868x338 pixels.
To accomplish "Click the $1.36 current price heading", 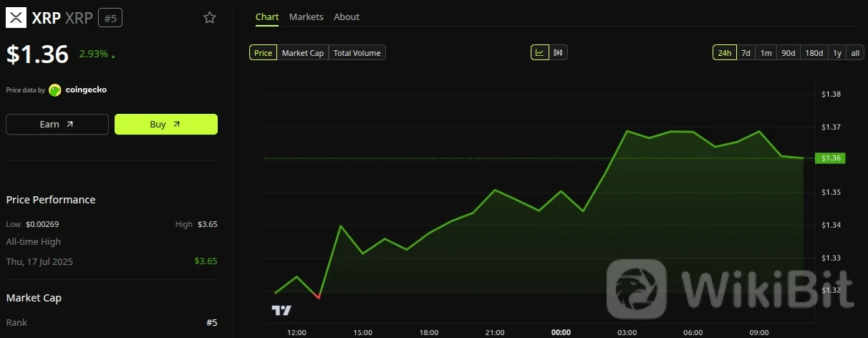I will [x=37, y=54].
